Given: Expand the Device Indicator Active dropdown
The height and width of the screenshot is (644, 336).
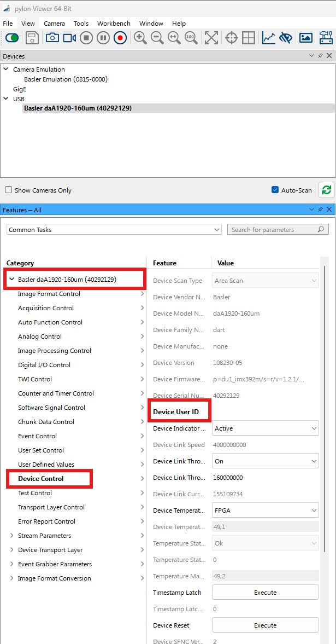Looking at the screenshot, I should [266, 428].
